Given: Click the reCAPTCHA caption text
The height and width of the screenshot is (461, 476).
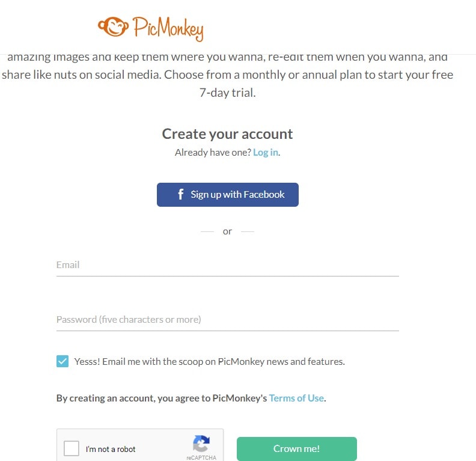Looking at the screenshot, I should pos(201,457).
